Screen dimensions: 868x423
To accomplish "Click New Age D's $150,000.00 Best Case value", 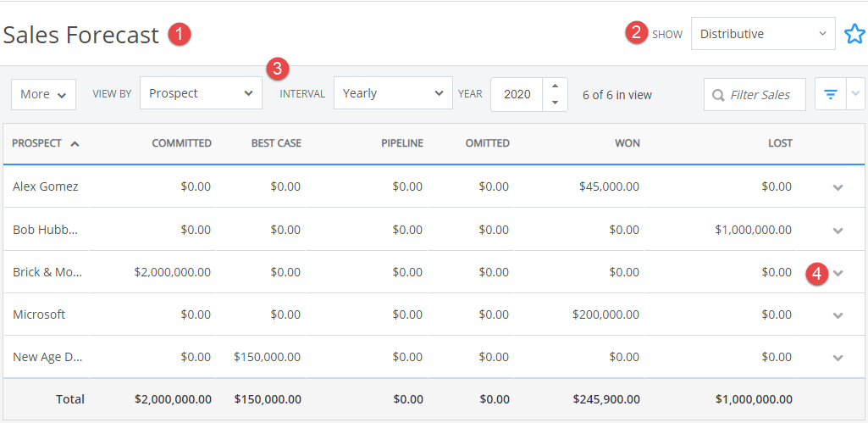I will [268, 357].
